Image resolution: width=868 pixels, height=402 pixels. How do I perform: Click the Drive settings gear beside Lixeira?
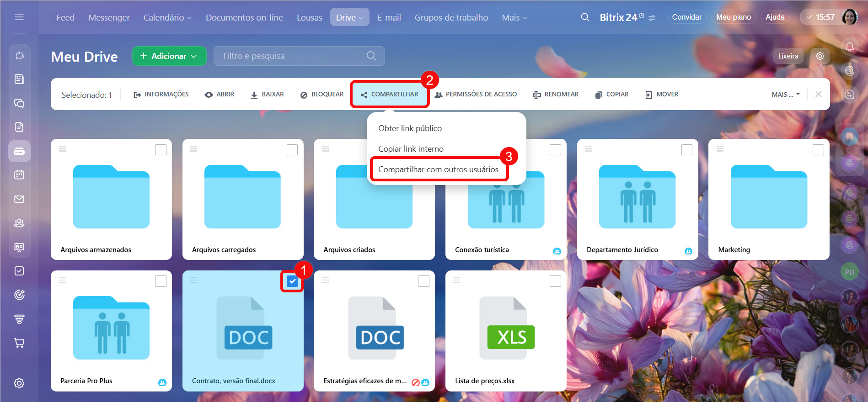[x=820, y=56]
